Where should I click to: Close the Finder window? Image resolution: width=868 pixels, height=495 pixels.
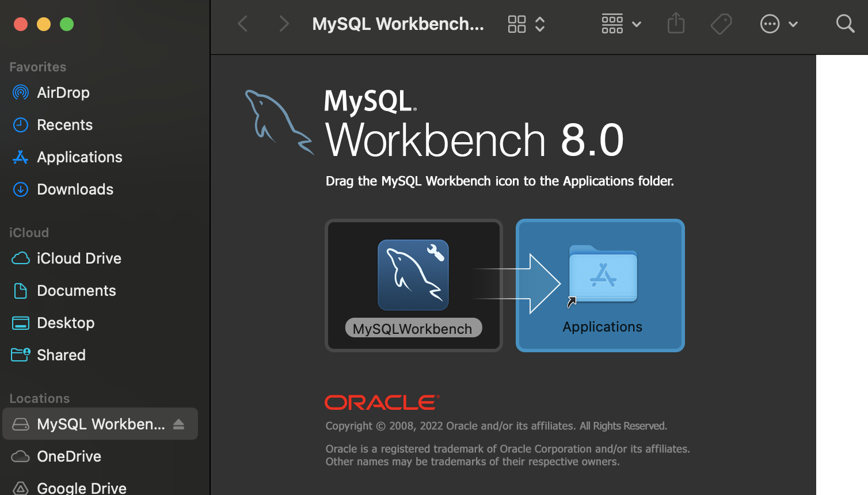tap(21, 24)
